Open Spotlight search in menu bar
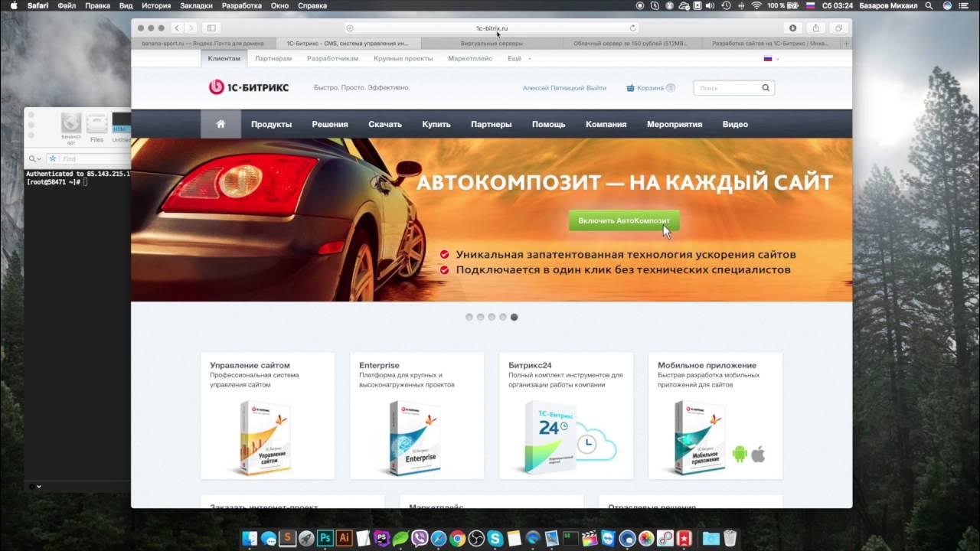This screenshot has height=551, width=980. pyautogui.click(x=929, y=5)
